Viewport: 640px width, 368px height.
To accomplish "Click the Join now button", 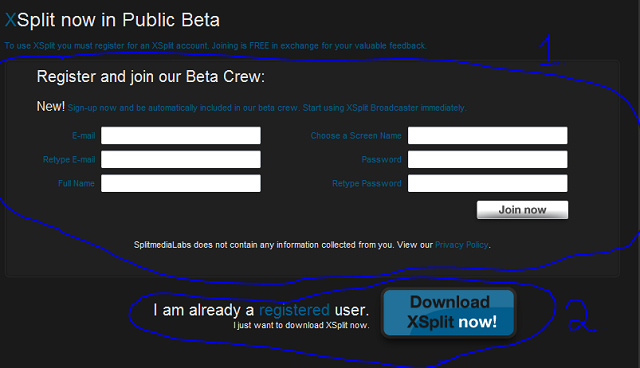I will [522, 210].
